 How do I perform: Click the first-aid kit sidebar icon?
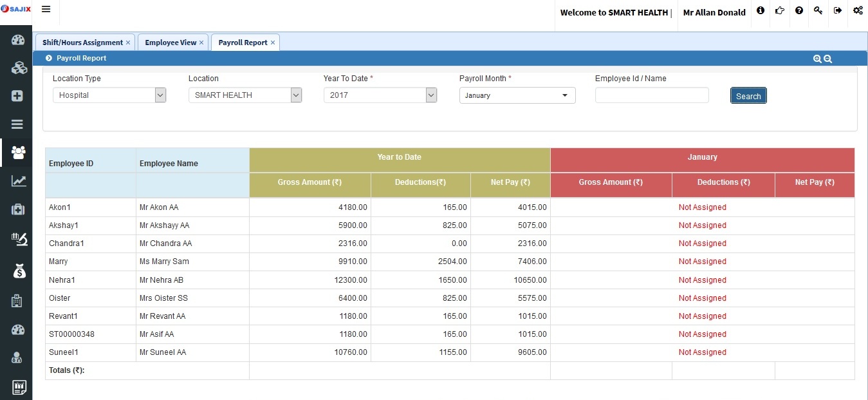(x=18, y=209)
